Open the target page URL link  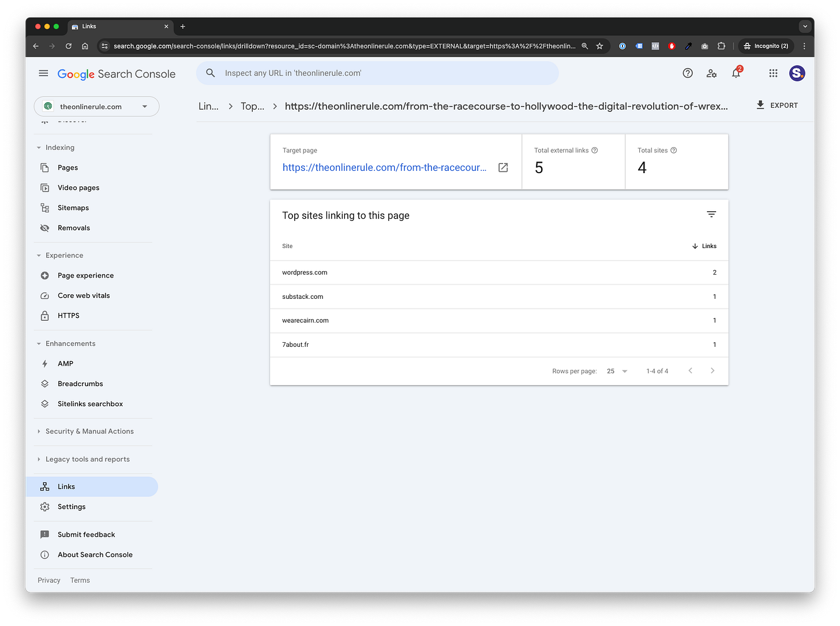(x=384, y=167)
